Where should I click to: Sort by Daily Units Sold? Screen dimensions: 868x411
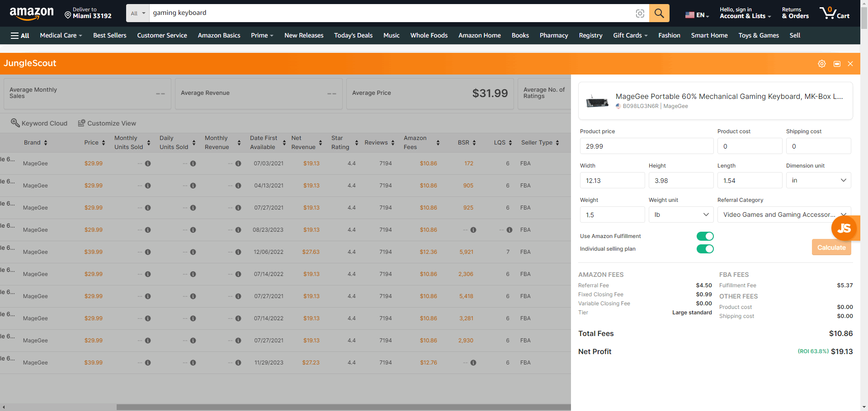177,143
